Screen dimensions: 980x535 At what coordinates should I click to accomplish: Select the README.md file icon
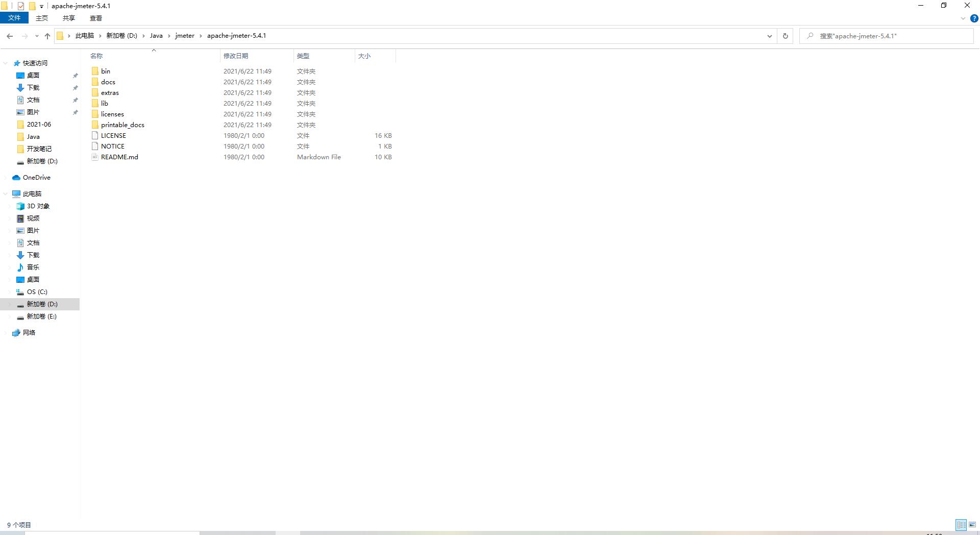pyautogui.click(x=95, y=157)
